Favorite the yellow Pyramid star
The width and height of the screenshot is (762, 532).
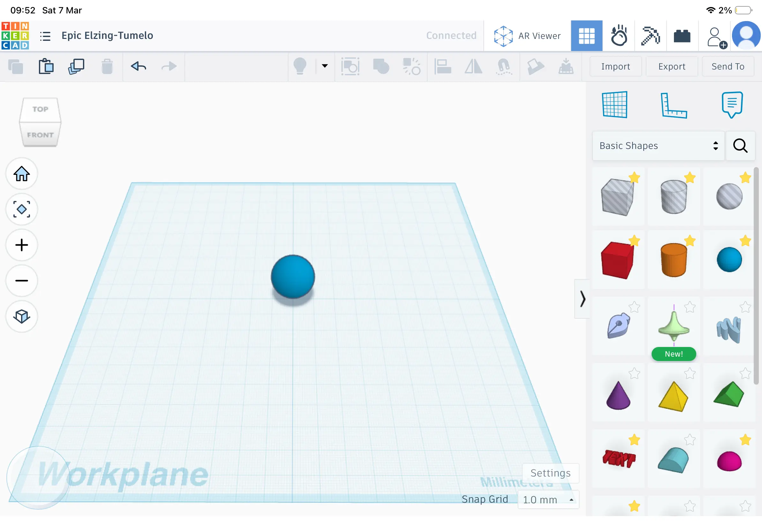[x=690, y=373]
